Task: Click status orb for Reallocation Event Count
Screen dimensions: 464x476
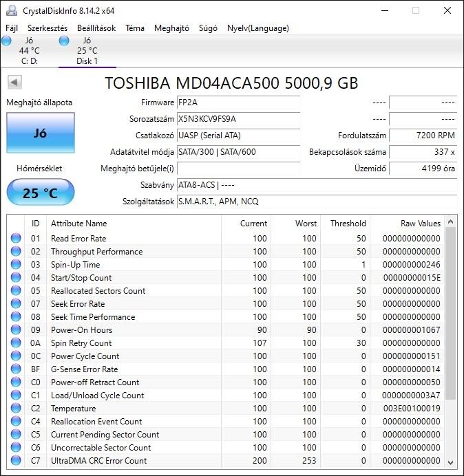Action: click(x=16, y=421)
